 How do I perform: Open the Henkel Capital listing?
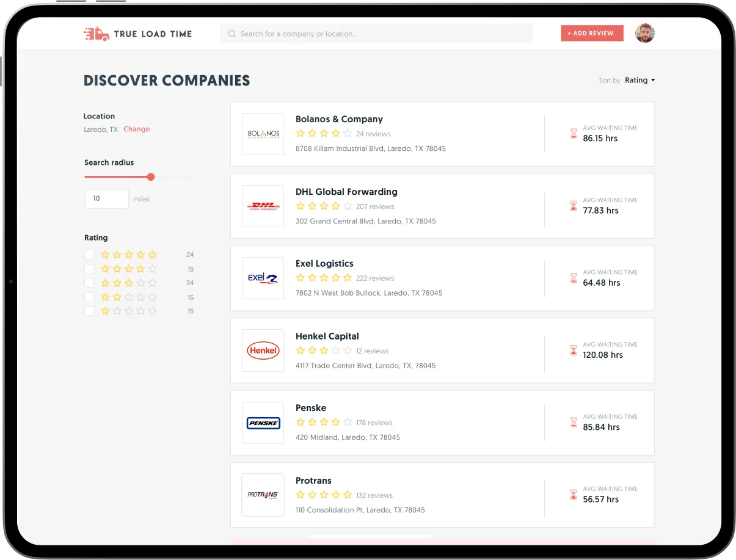pos(442,351)
